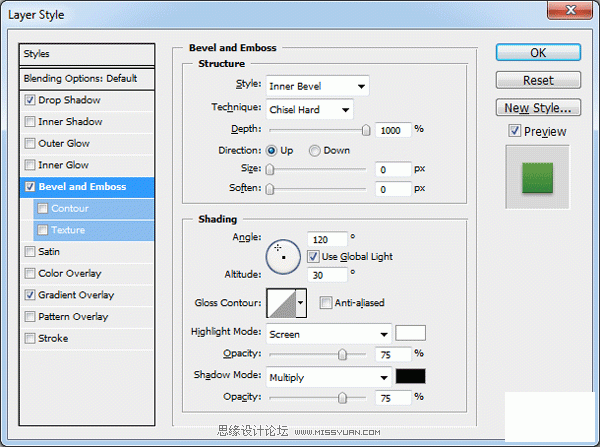
Task: Open the Highlight Mode dropdown showing Screen
Action: point(329,334)
